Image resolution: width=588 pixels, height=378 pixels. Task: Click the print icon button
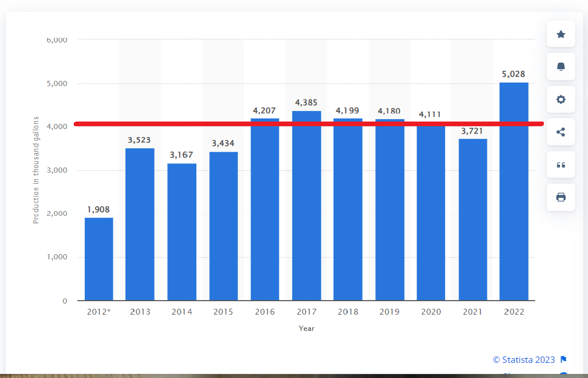[561, 197]
